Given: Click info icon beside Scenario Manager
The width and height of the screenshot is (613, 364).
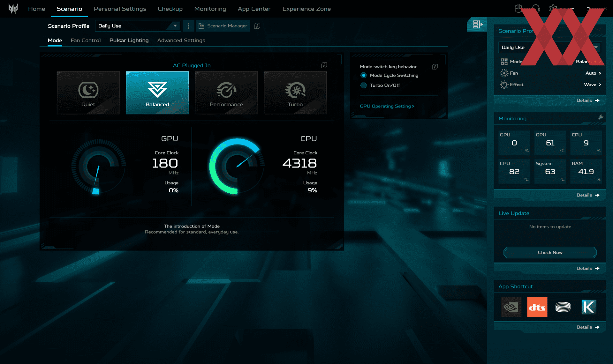Looking at the screenshot, I should pyautogui.click(x=257, y=26).
